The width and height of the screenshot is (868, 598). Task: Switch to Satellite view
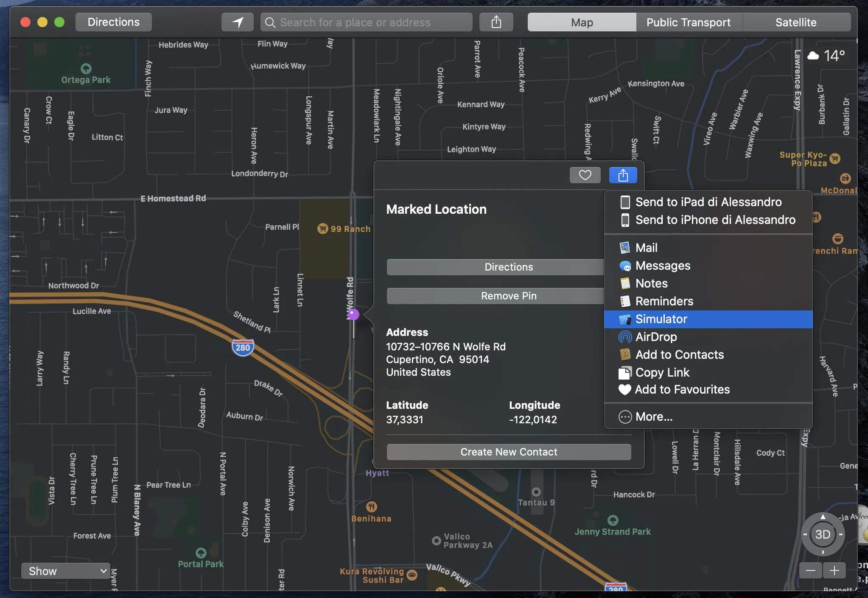coord(795,22)
